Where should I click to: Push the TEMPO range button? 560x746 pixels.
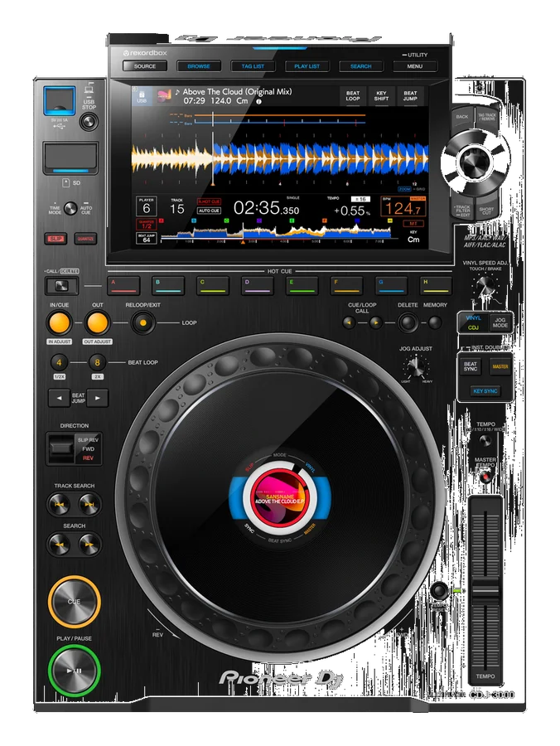click(x=485, y=441)
